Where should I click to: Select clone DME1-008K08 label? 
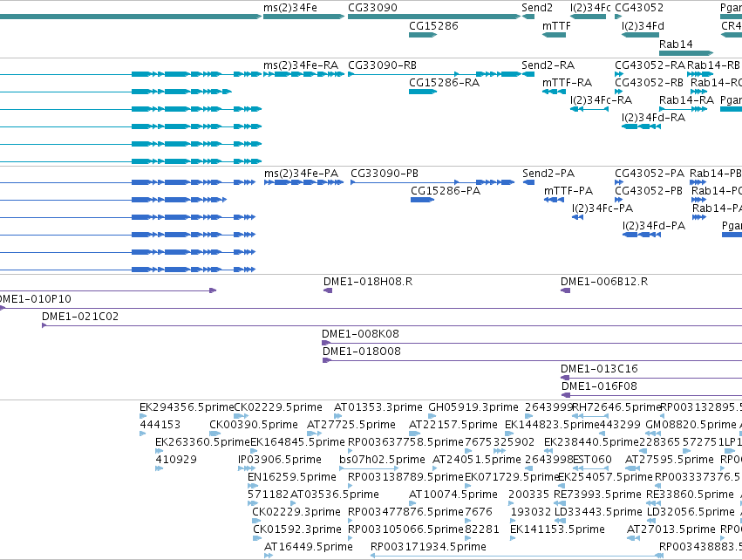pyautogui.click(x=360, y=334)
